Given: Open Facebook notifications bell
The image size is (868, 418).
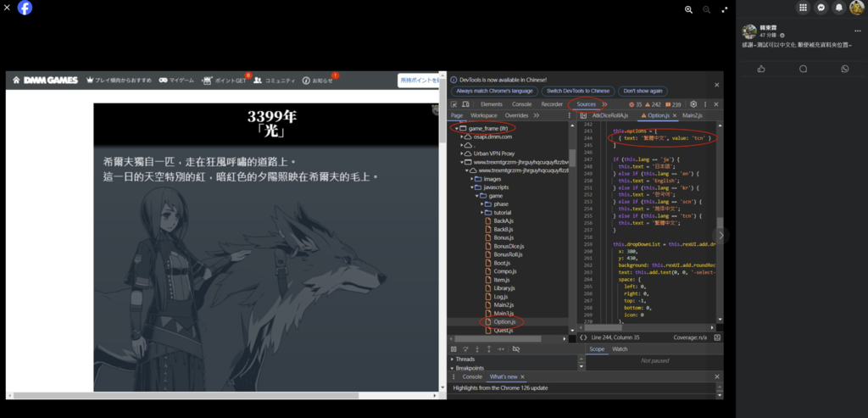Looking at the screenshot, I should 839,7.
